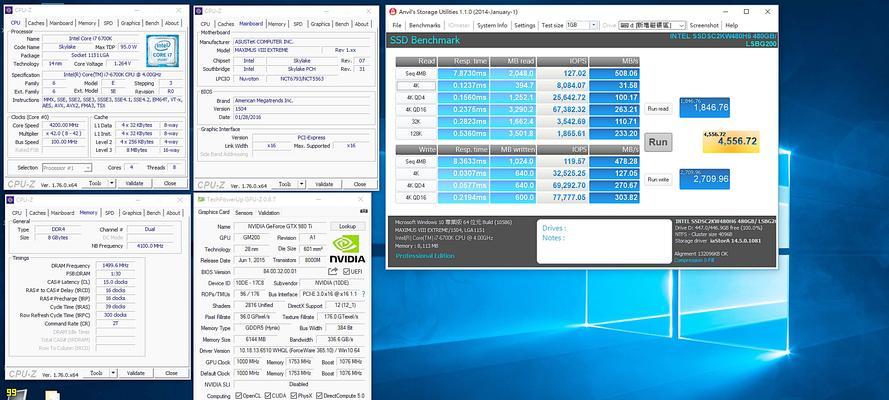Switch to Sensors tab in GPU-Z
The image size is (889, 400).
[244, 212]
